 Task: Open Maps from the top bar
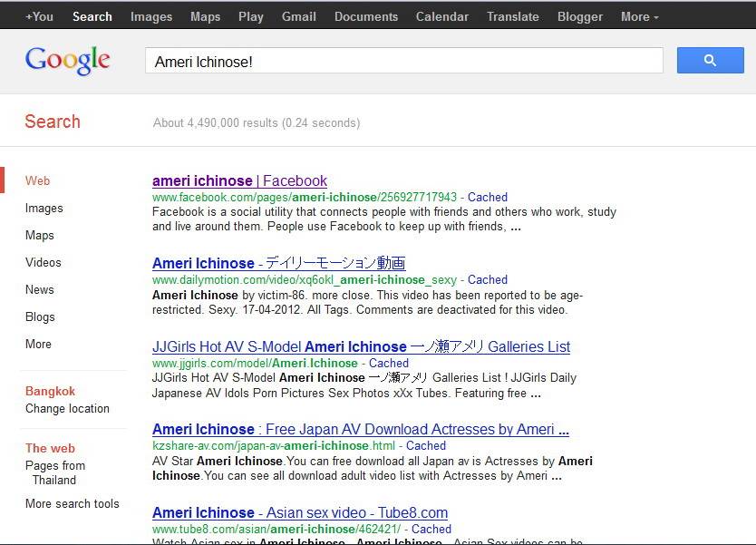click(x=206, y=17)
